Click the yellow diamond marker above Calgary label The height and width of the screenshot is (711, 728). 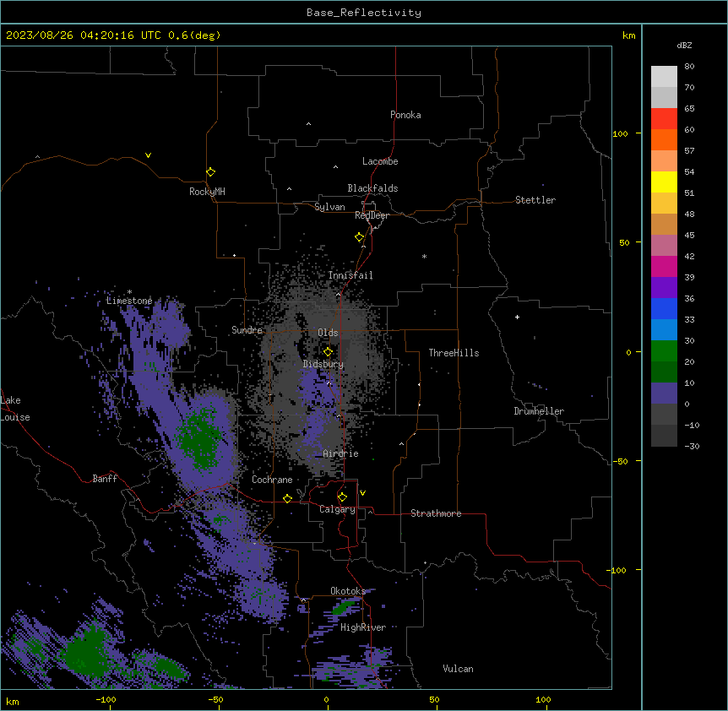(342, 497)
